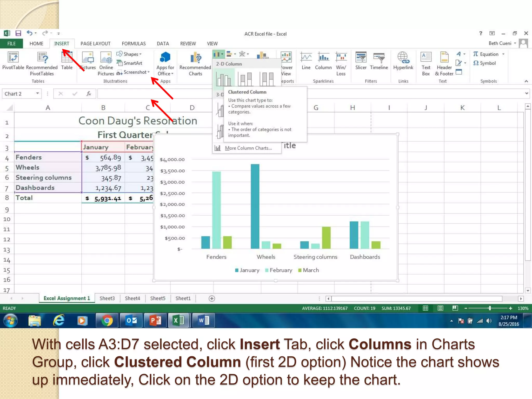Click the Undo arrow icon
Screen dimensions: 532x399
(x=29, y=33)
